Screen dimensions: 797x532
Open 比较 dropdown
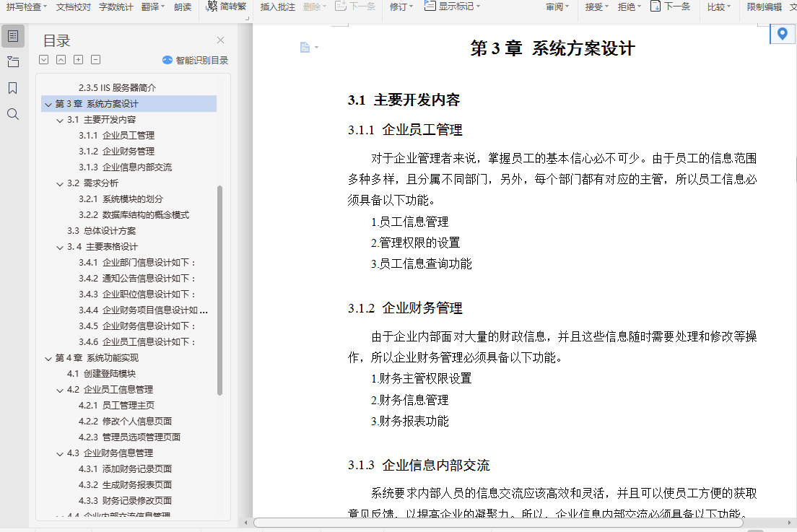pos(719,6)
